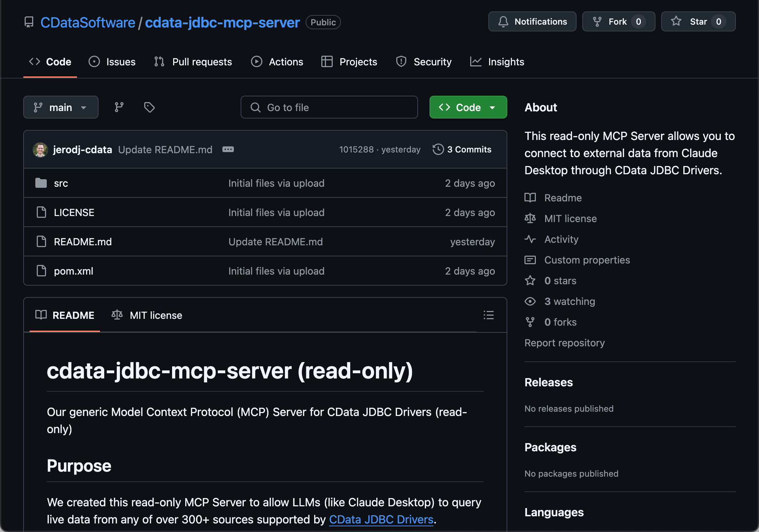Click README.md row 'Update README.md' commit message
This screenshot has width=759, height=532.
[276, 242]
